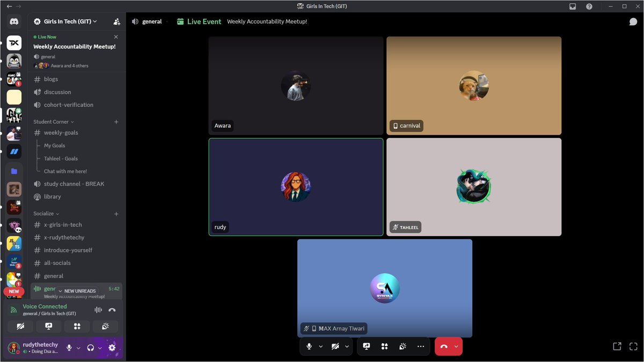Open the discussion voice channel

77,92
